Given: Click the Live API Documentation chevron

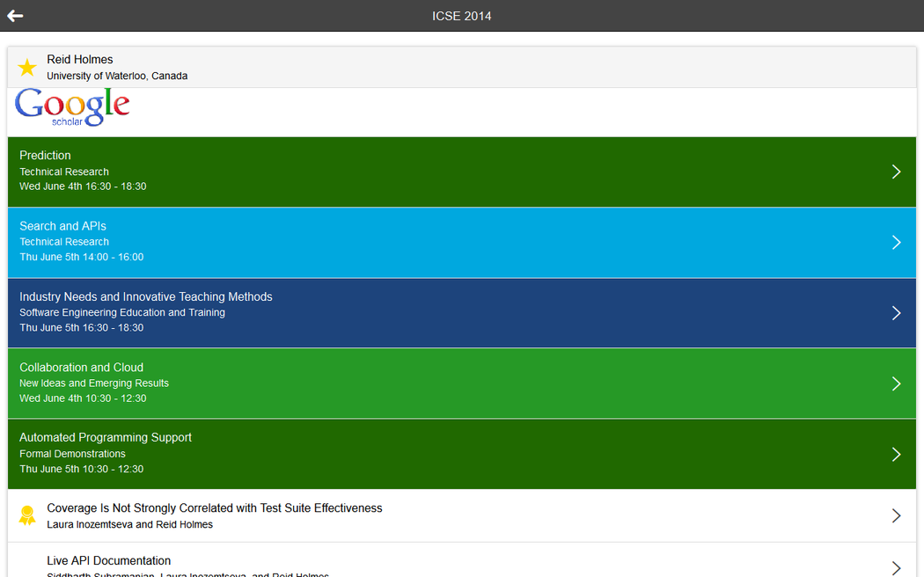Looking at the screenshot, I should coord(896,567).
